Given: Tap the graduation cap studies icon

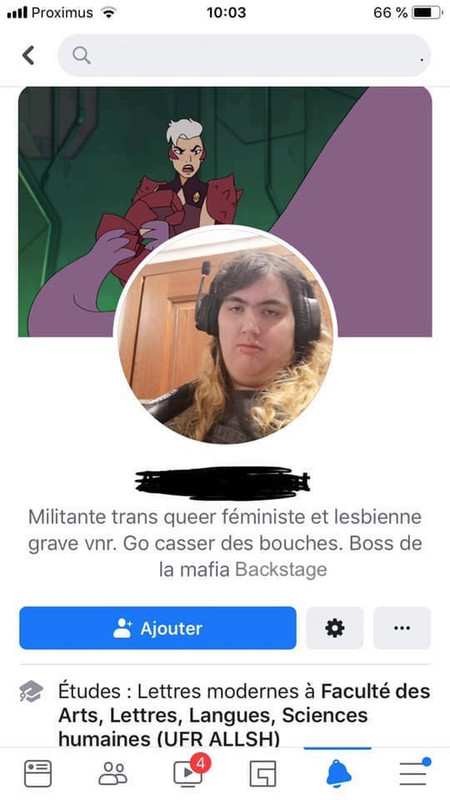Looking at the screenshot, I should point(31,691).
